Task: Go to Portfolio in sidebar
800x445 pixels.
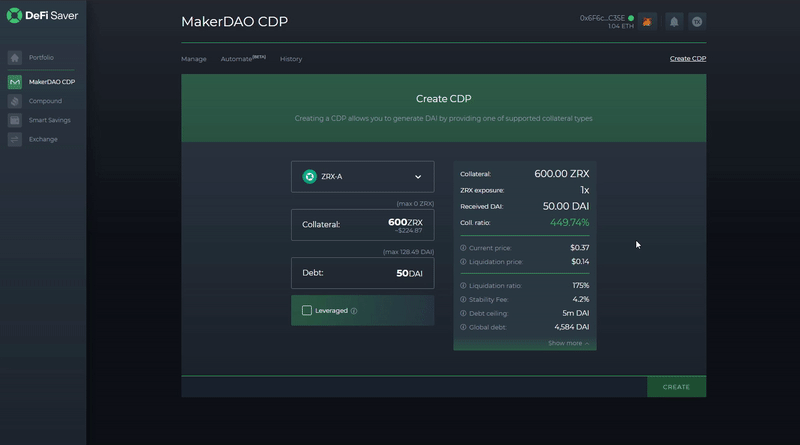Action: point(41,58)
